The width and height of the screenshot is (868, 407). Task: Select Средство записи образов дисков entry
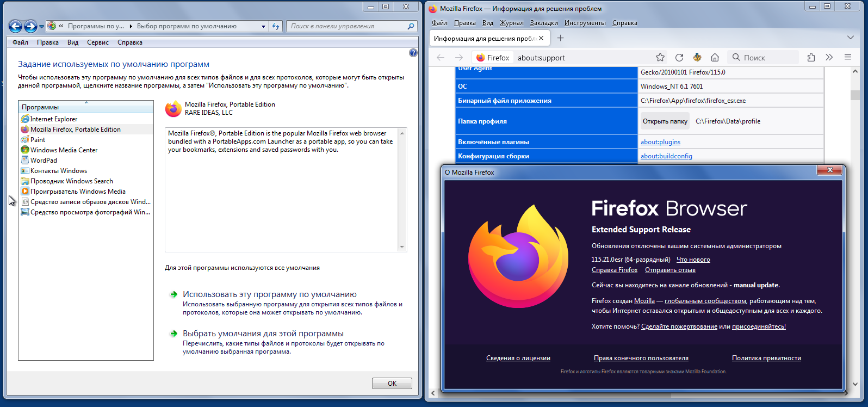click(x=86, y=202)
